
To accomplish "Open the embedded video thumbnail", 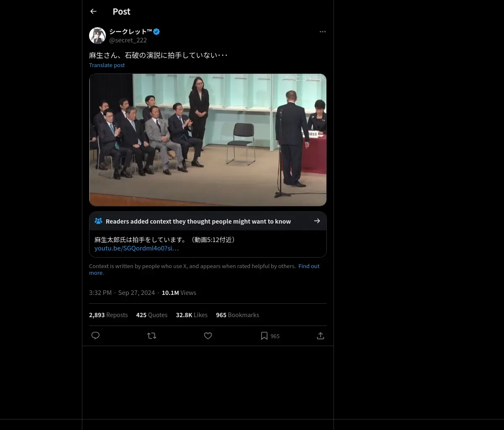I will pyautogui.click(x=207, y=140).
